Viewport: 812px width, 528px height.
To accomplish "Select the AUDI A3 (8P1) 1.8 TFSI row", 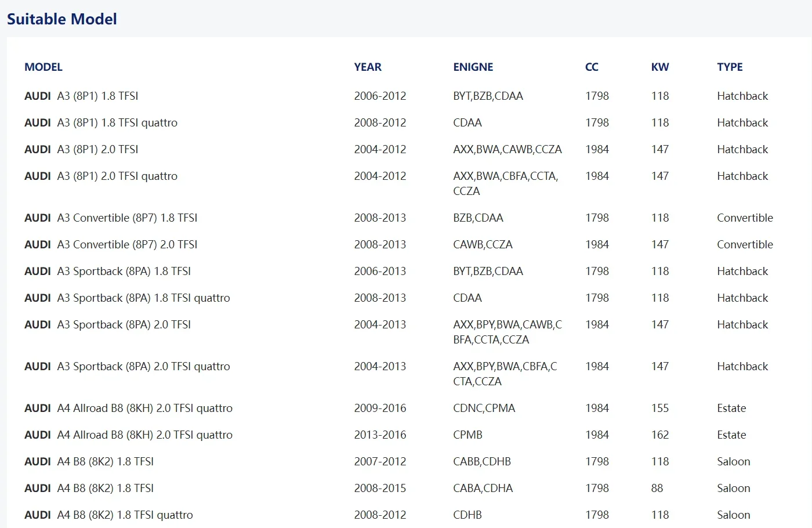I will coord(406,96).
